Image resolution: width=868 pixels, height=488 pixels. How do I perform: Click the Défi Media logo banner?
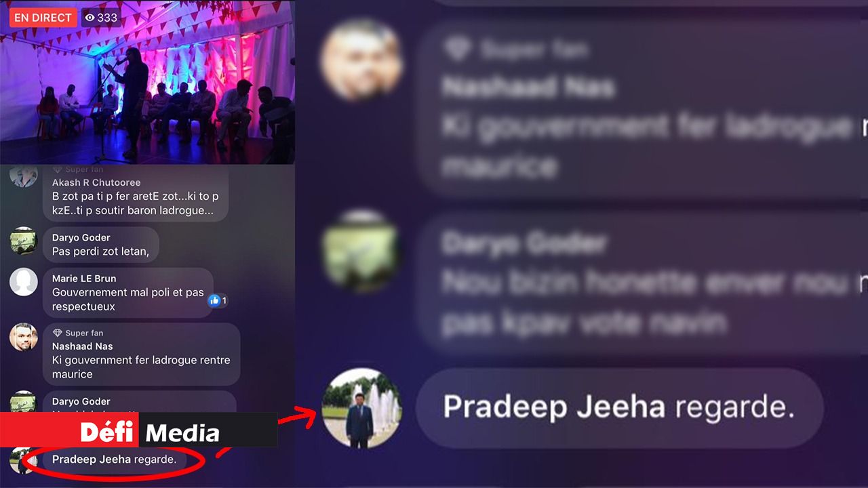pos(138,430)
